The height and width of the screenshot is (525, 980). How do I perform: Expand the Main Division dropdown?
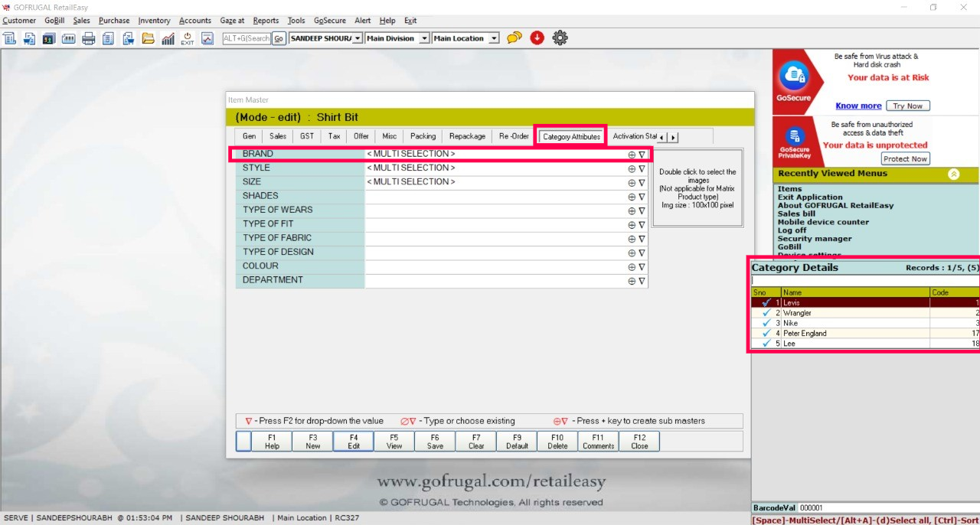coord(424,38)
